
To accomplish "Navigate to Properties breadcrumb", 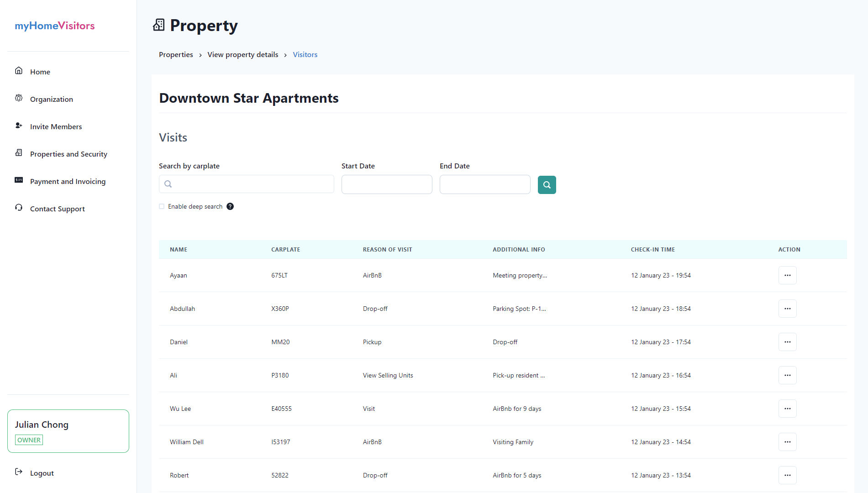I will (x=176, y=54).
